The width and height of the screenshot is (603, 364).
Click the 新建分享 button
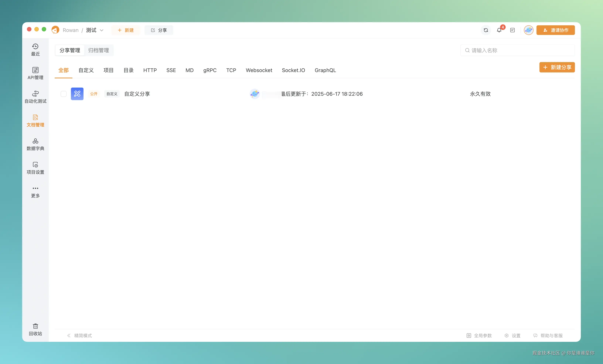[x=557, y=67]
